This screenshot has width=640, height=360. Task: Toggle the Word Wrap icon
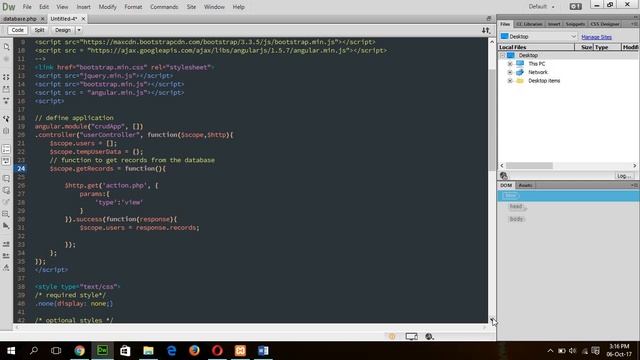6,161
